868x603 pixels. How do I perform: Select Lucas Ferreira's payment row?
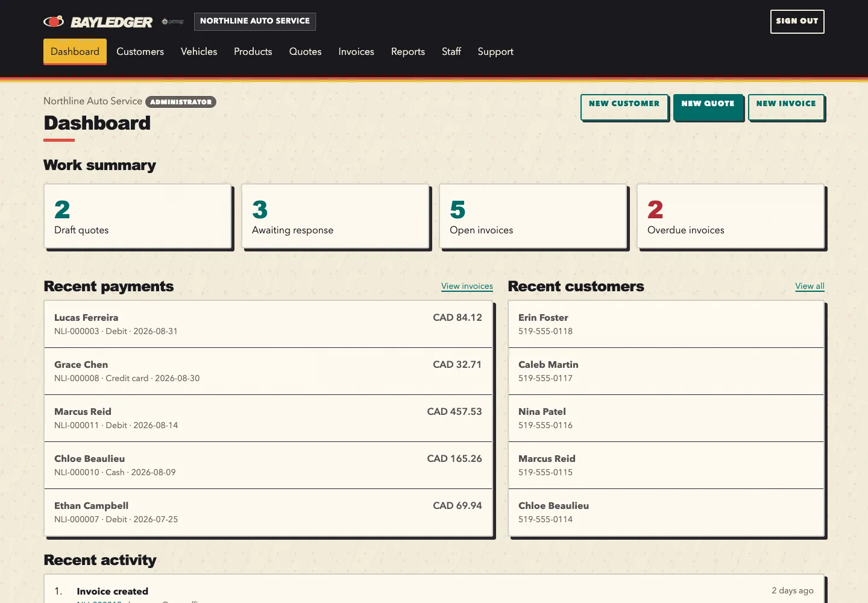(268, 324)
